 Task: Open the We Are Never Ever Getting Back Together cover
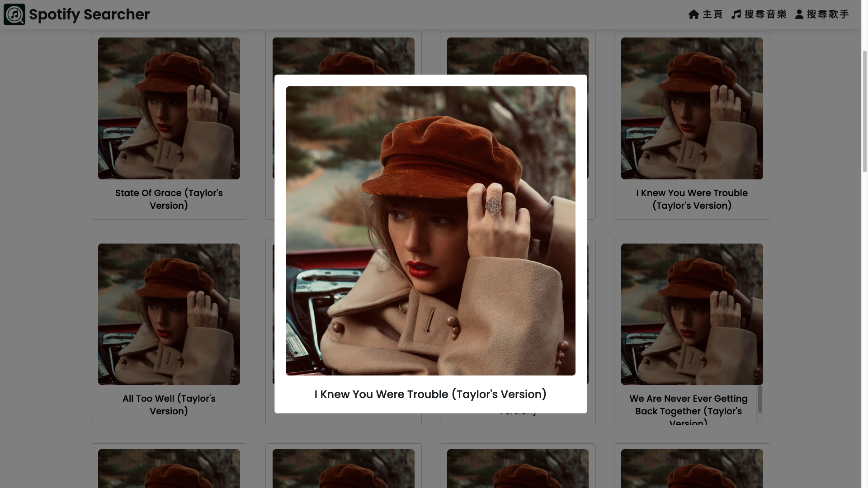tap(692, 314)
